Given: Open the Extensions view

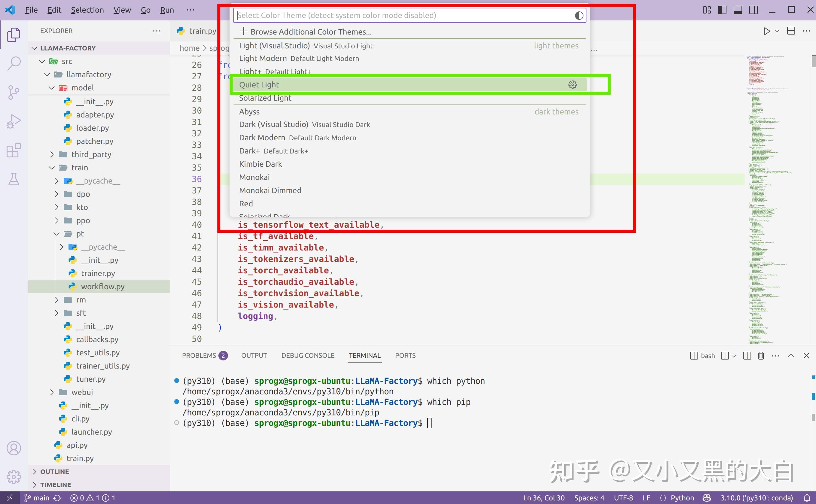Looking at the screenshot, I should (x=13, y=150).
